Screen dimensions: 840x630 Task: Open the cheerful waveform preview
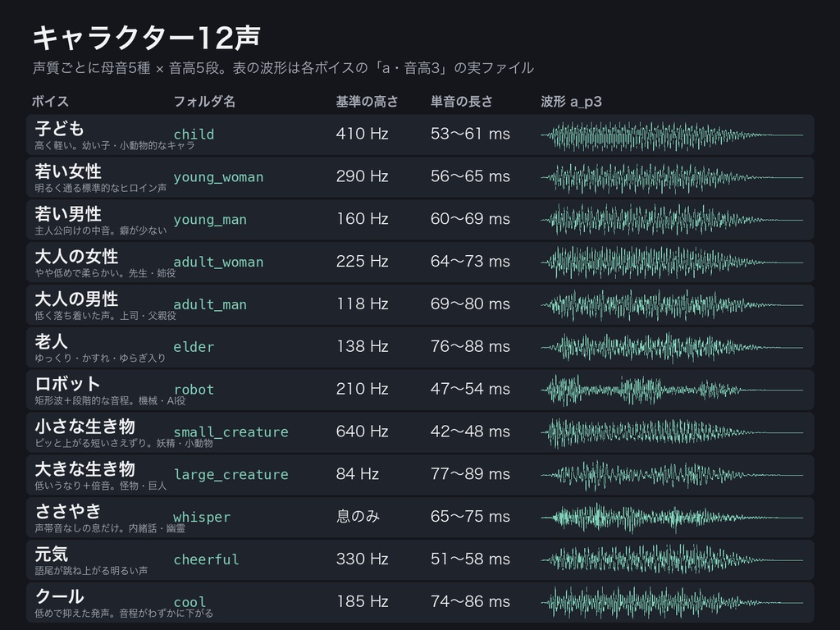(x=672, y=559)
